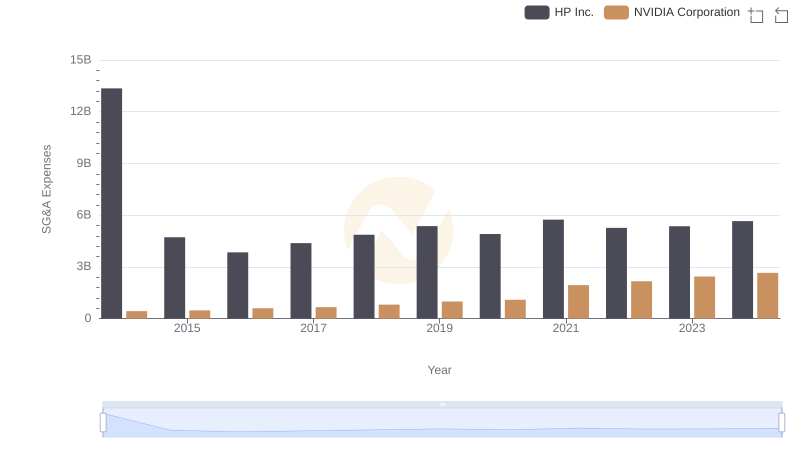Click the 2023 x-axis label
Viewport: 800px width, 461px height.
tap(692, 328)
